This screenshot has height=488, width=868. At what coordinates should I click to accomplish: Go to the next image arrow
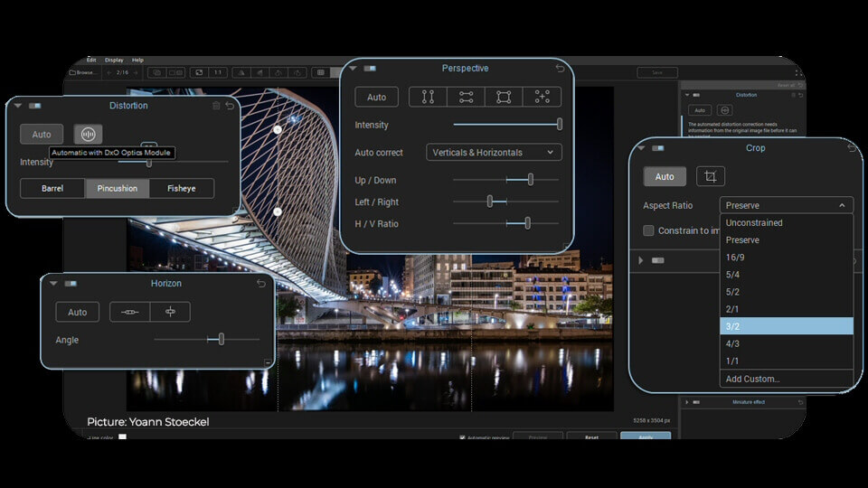[136, 72]
